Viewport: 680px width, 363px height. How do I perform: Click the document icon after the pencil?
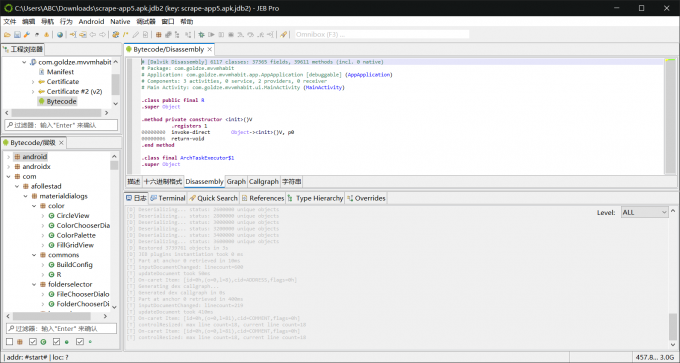click(145, 35)
